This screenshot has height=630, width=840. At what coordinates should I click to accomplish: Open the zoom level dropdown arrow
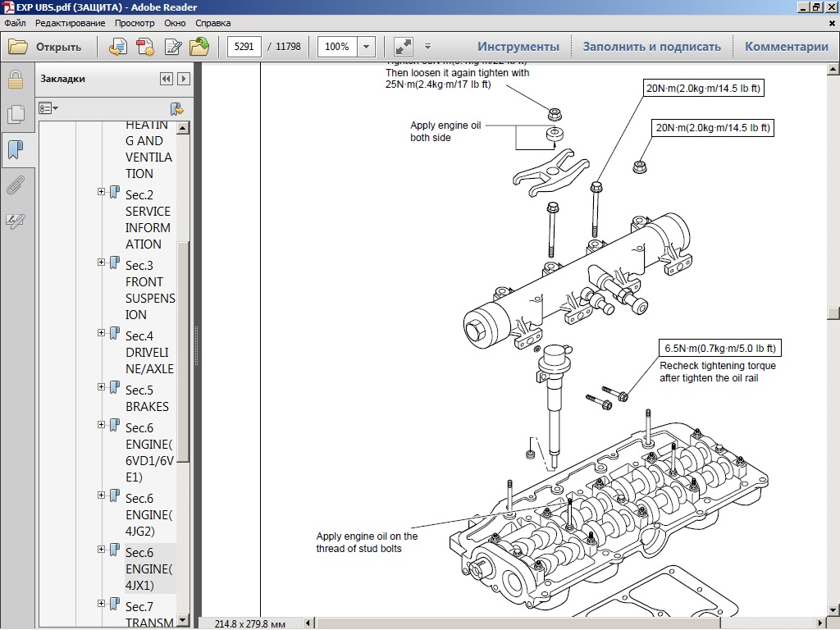pos(366,47)
